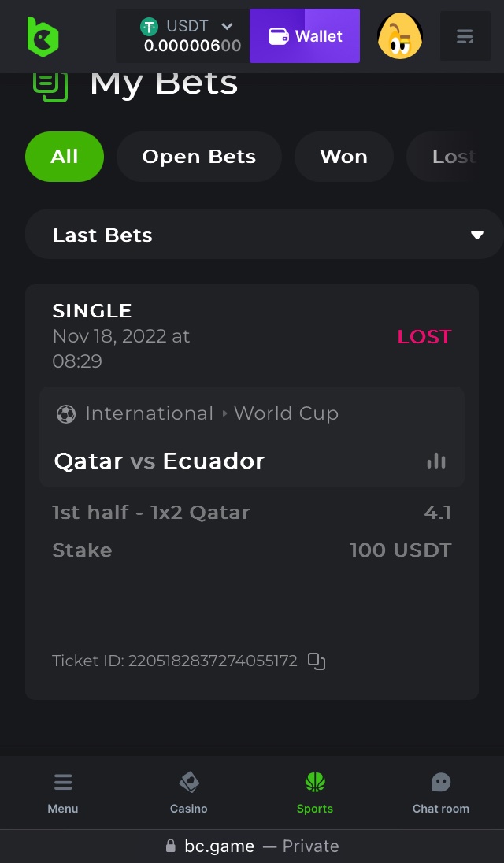The width and height of the screenshot is (504, 863).
Task: Go to the Sports section
Action: click(315, 792)
